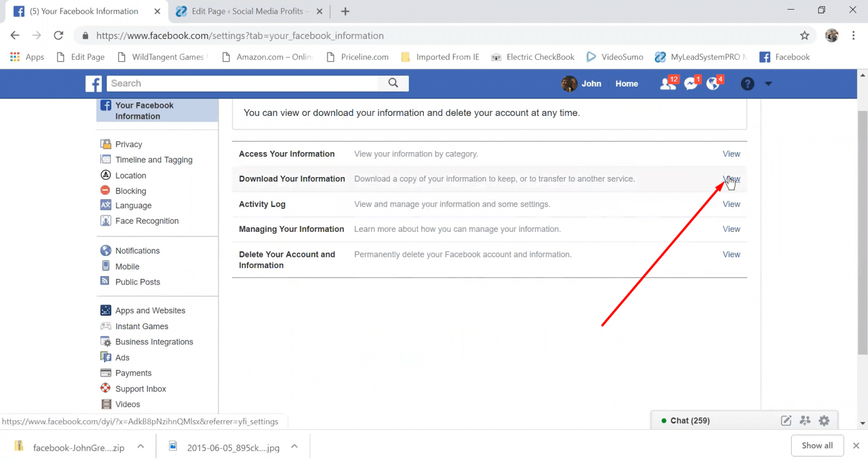This screenshot has height=461, width=868.
Task: Select the Public Posts icon
Action: point(105,281)
